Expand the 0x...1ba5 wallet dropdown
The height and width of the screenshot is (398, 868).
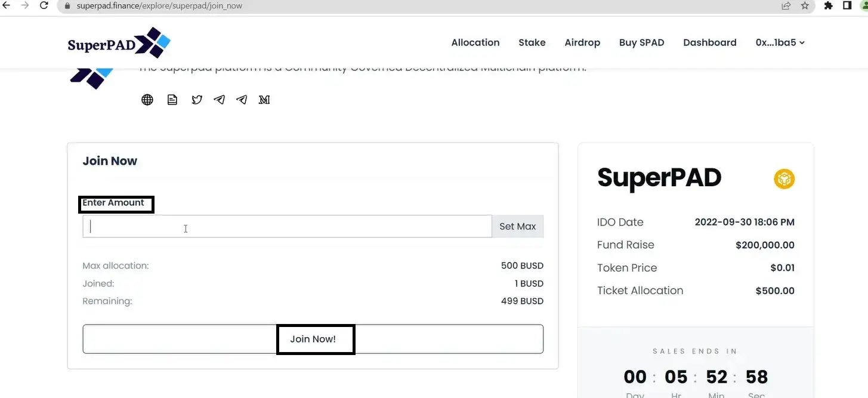(x=780, y=42)
